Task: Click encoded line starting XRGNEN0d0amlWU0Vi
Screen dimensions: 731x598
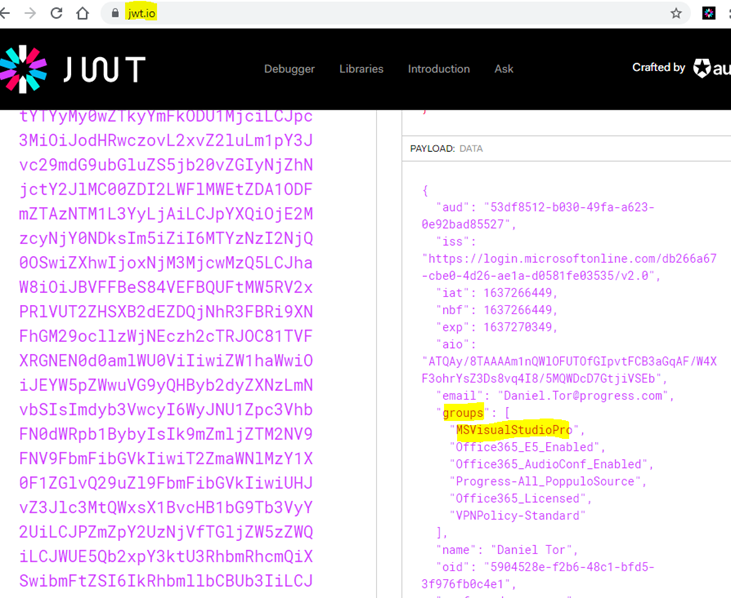Action: (x=166, y=361)
